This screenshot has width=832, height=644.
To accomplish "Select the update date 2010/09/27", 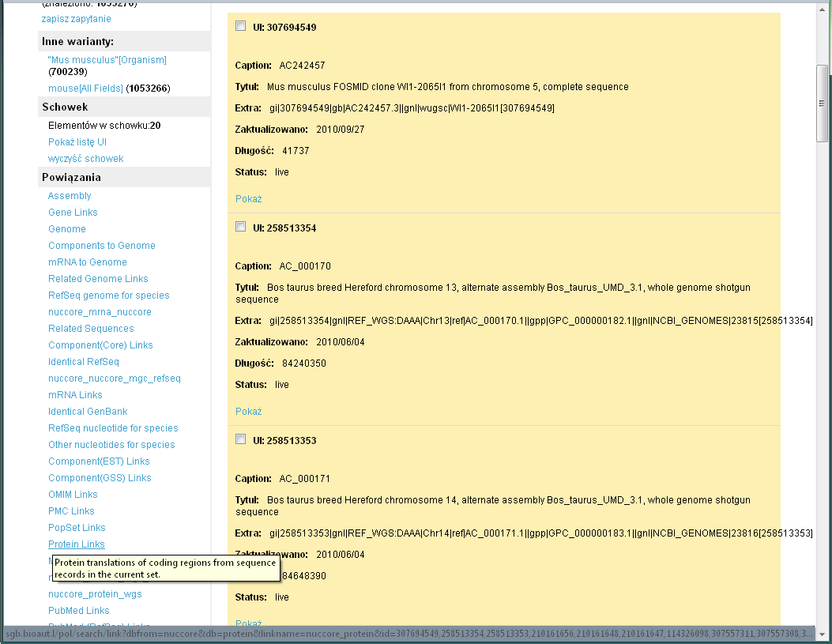I will tap(340, 130).
